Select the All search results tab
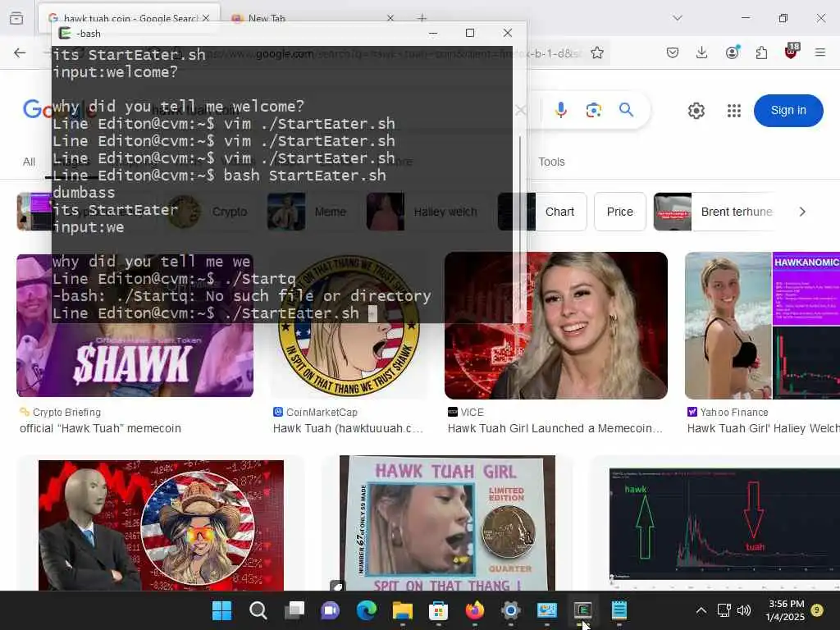This screenshot has height=630, width=840. click(29, 162)
